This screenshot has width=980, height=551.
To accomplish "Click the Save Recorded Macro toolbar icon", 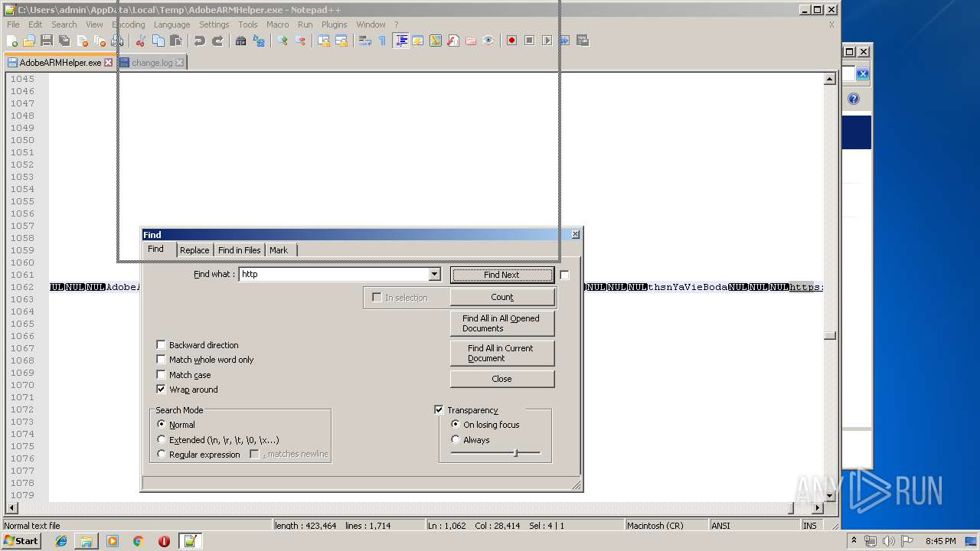I will 583,41.
